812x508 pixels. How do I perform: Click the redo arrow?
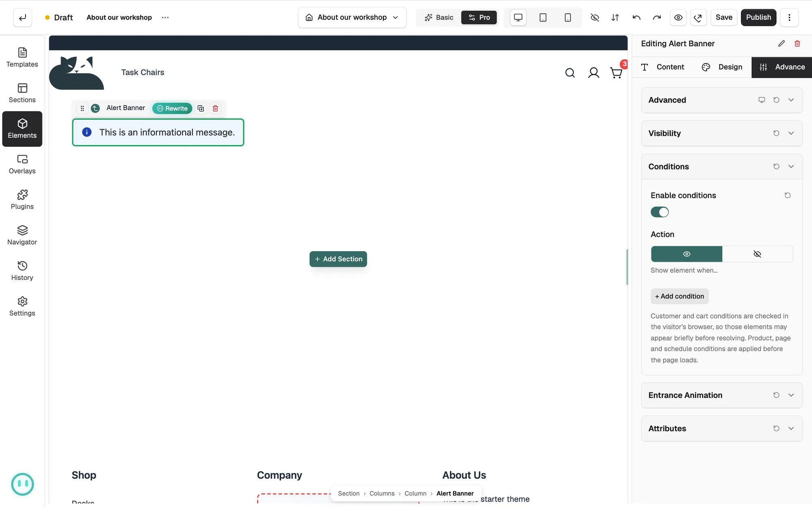[657, 17]
